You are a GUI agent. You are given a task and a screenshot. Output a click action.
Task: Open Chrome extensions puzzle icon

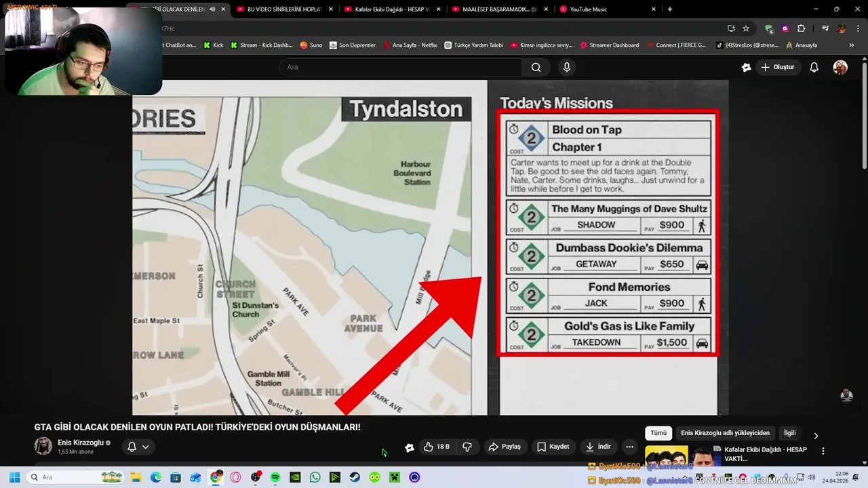click(802, 28)
